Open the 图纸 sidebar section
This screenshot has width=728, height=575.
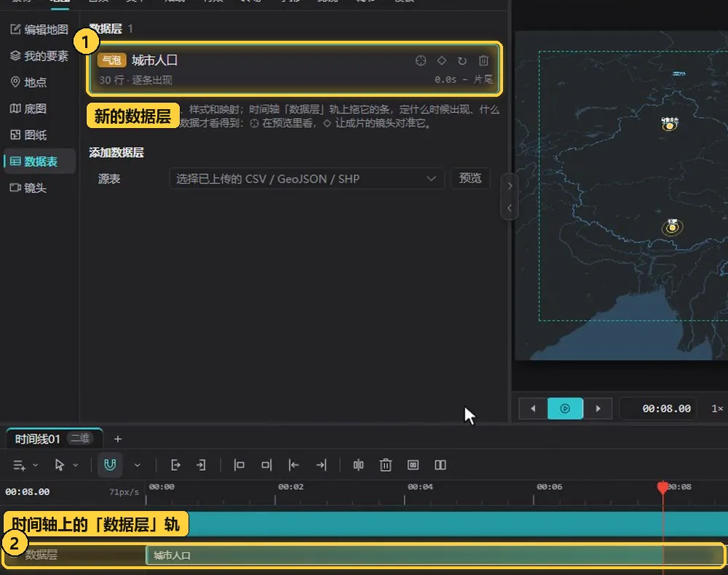pyautogui.click(x=29, y=135)
